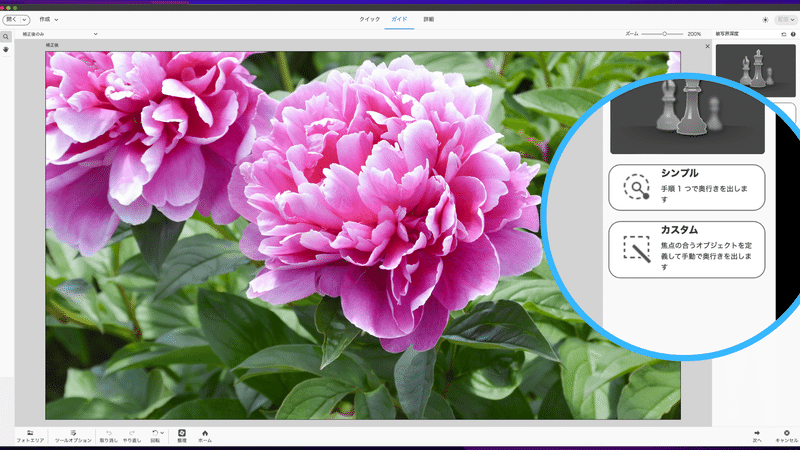Click the reset icon beside 被写界深度 title
Screen dimensions: 800x450
tap(784, 34)
